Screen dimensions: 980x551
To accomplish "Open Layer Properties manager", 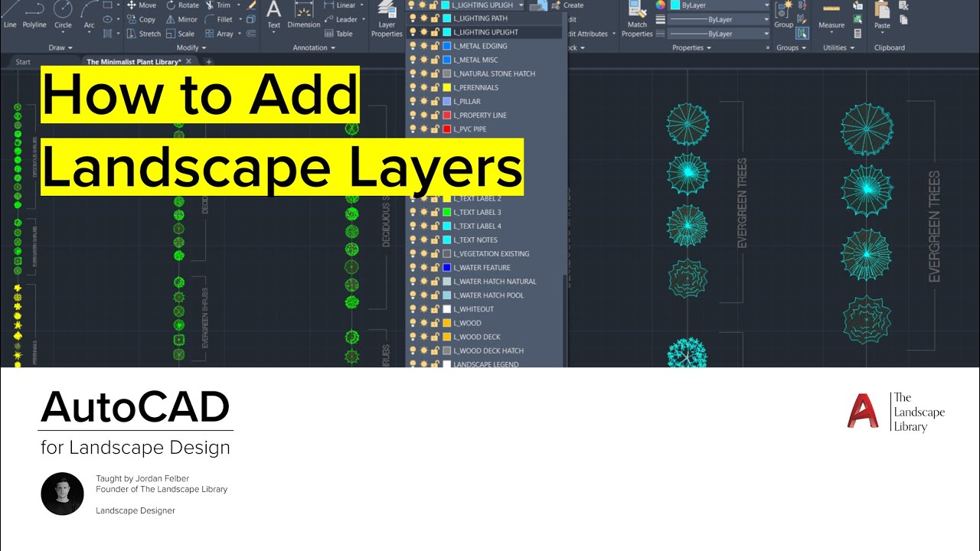I will [387, 19].
